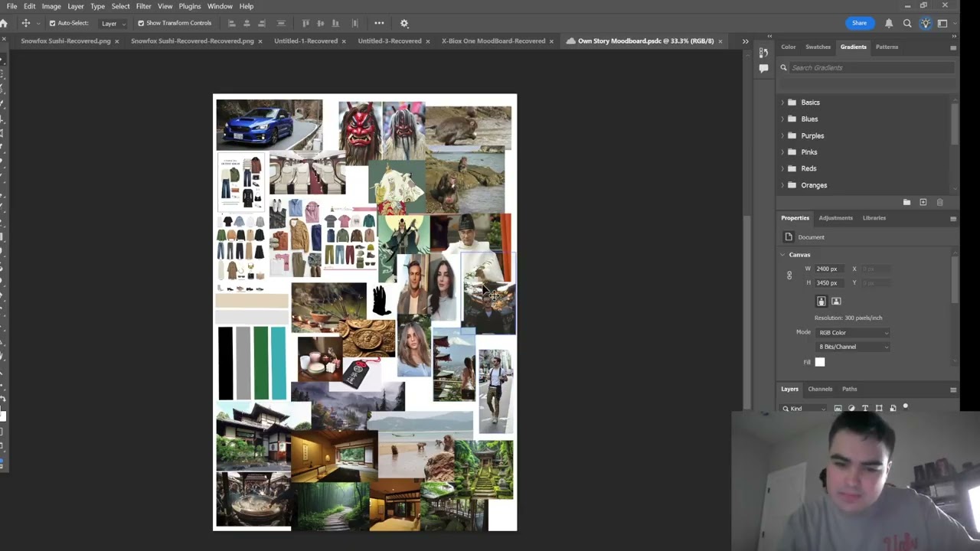Switch to Untitled-1-Recovered document tab
980x551 pixels.
(x=306, y=41)
